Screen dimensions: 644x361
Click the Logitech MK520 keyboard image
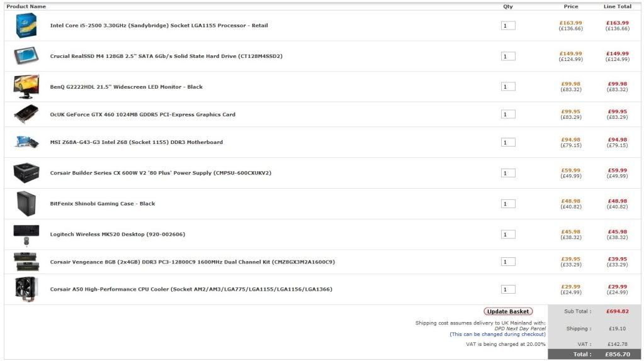tap(26, 234)
